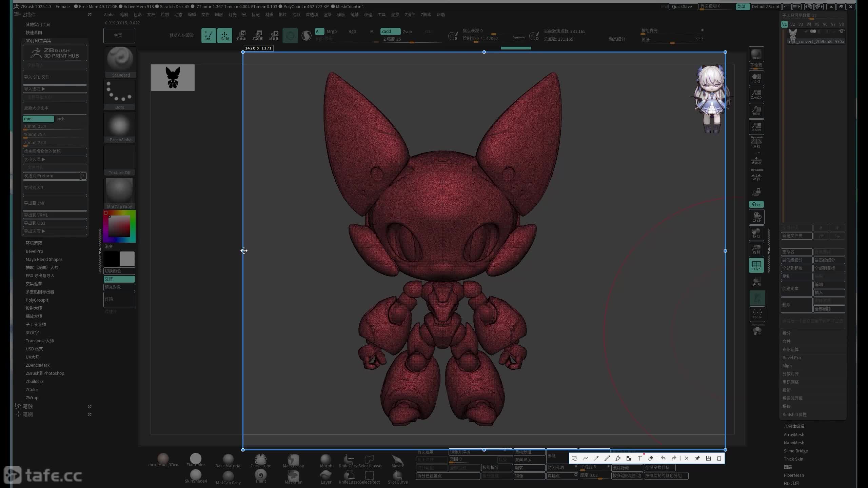This screenshot has height=488, width=868.
Task: Expand 大小选项 size options
Action: pos(55,159)
